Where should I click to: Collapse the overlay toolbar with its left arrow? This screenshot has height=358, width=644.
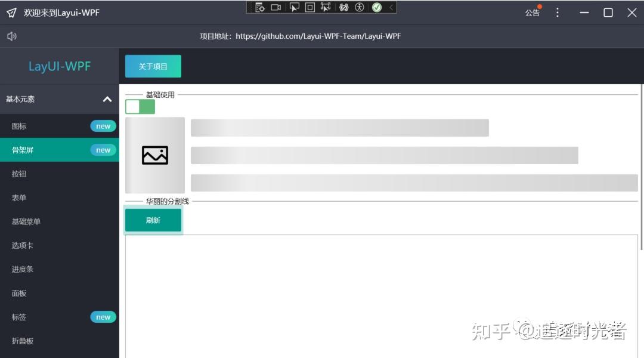coord(391,8)
